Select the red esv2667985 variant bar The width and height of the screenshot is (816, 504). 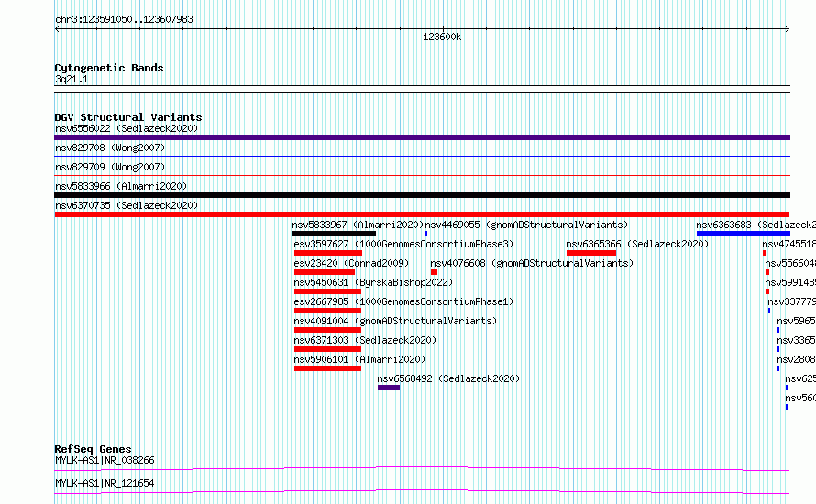327,311
